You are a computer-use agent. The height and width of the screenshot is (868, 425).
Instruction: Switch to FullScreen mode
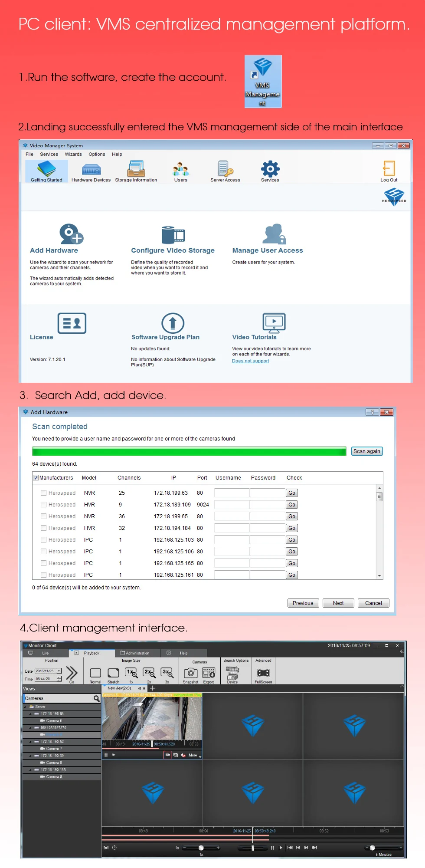[263, 673]
